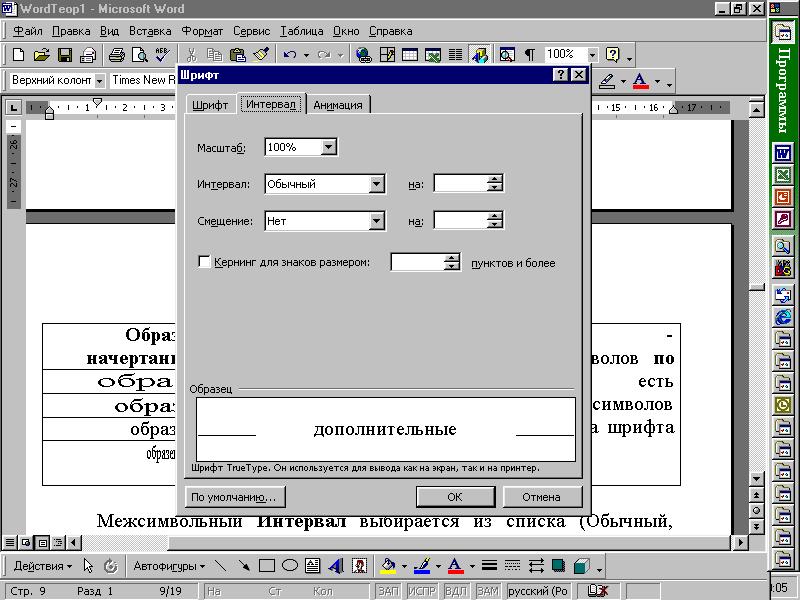This screenshot has height=600, width=800.
Task: Enable kerning for characters checkbox
Action: 204,262
